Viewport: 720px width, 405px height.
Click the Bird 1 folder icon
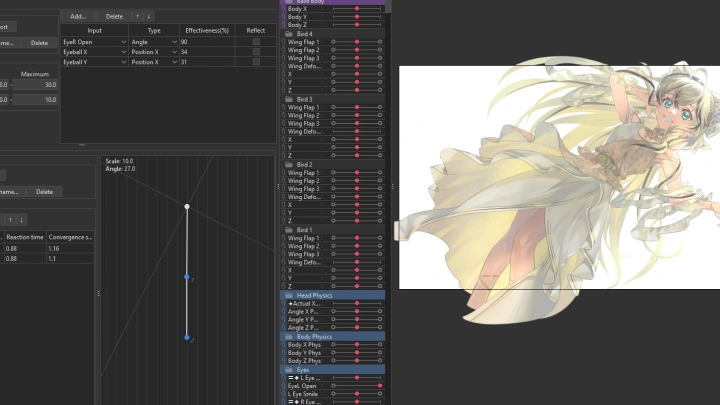(288, 230)
